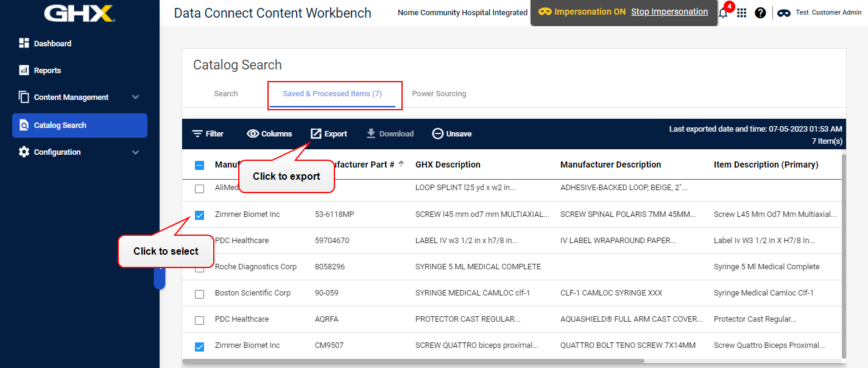
Task: Expand the Content Management chevron
Action: [x=135, y=97]
